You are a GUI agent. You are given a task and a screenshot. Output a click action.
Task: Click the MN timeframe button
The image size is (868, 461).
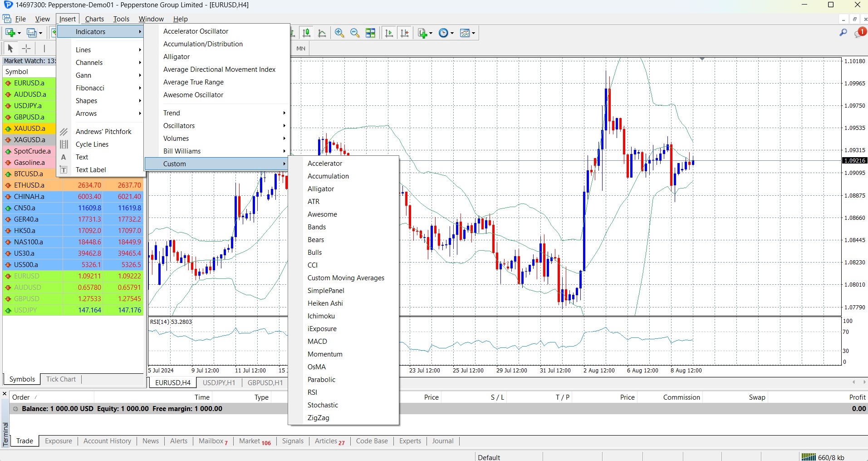tap(300, 48)
